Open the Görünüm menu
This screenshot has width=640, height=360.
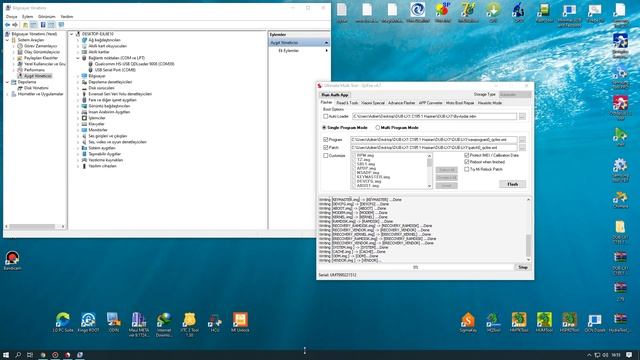[x=47, y=17]
